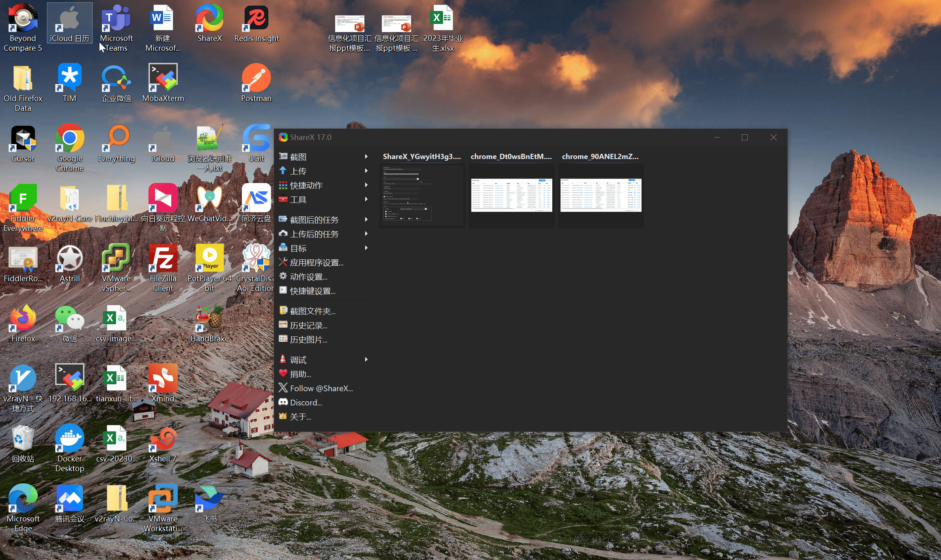
Task: Select the MobaXterm desktop icon
Action: click(x=163, y=83)
